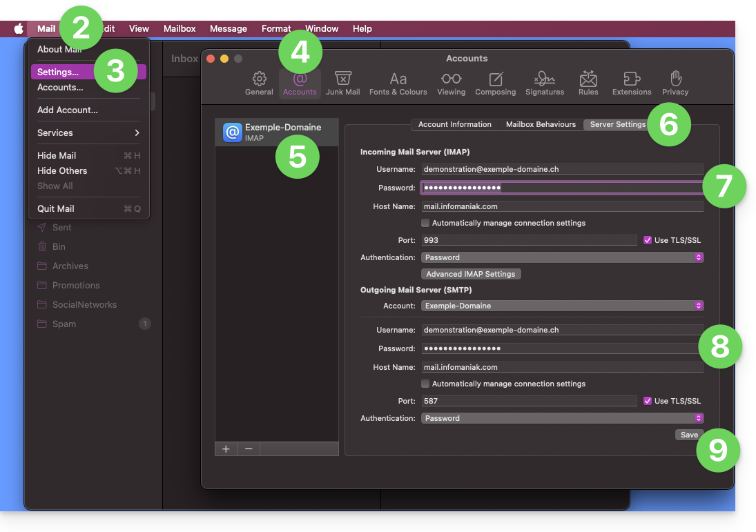Click the Advanced IMAP Settings button

[x=471, y=274]
